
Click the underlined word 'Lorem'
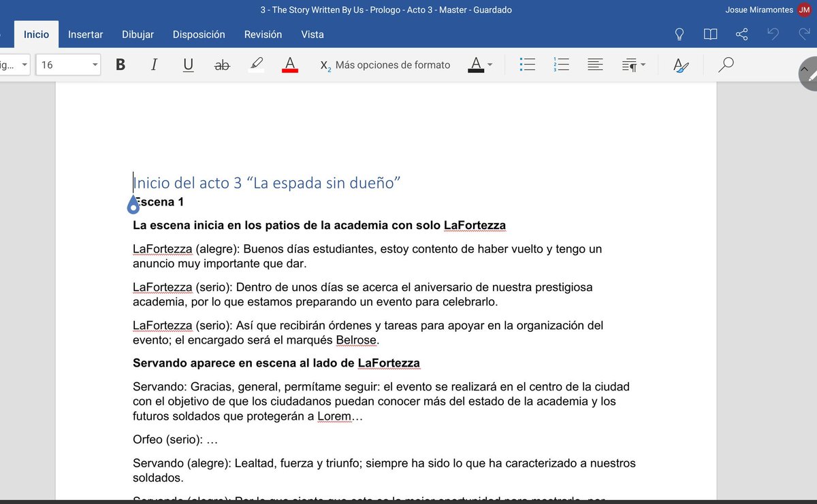(334, 416)
